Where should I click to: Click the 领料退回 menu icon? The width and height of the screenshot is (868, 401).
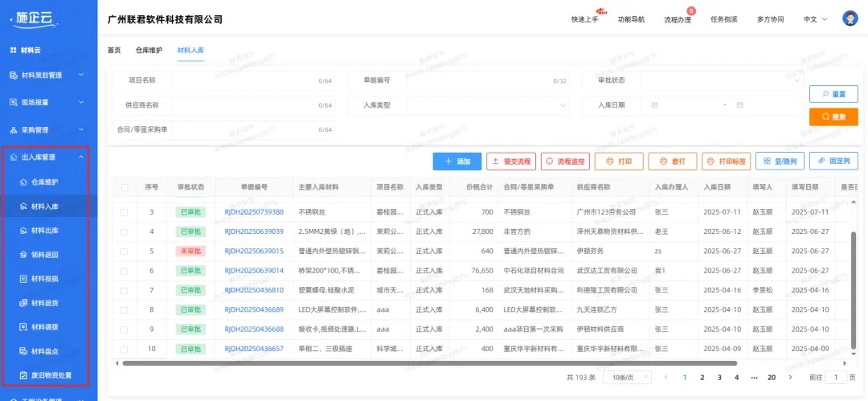point(23,255)
